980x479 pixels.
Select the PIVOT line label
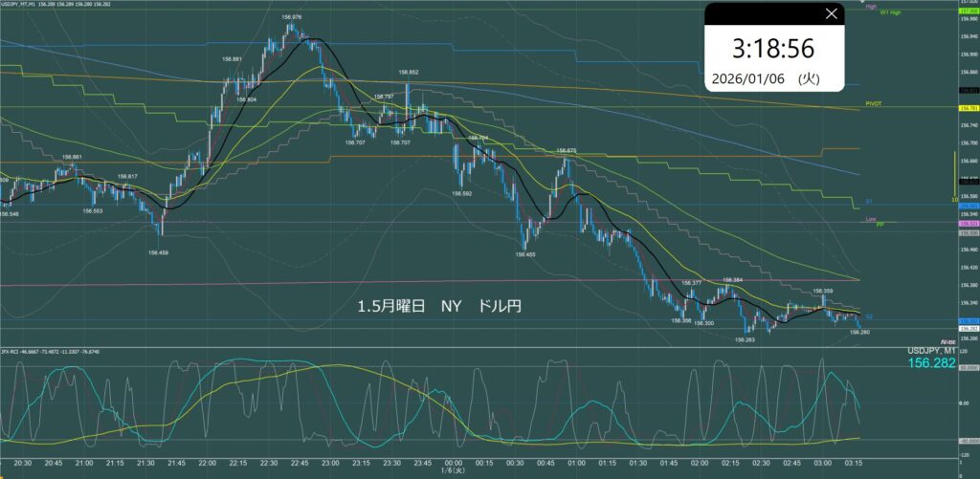873,102
